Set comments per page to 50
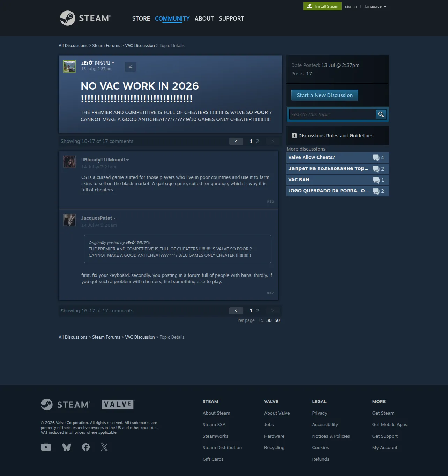448x476 pixels. (277, 320)
